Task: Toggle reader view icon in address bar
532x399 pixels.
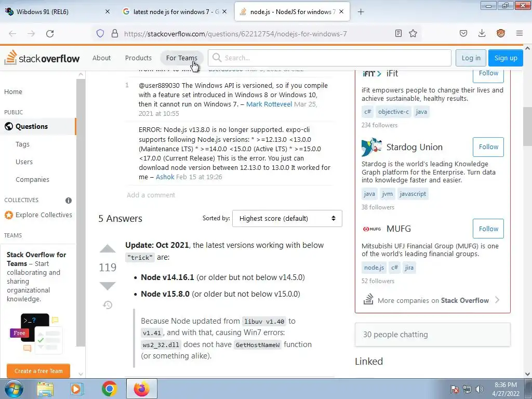Action: click(x=398, y=33)
